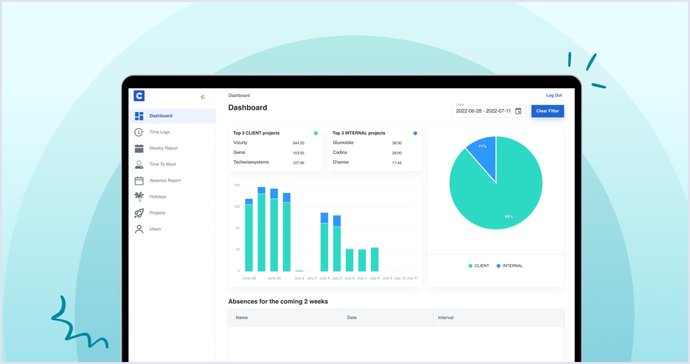Click the Dashboard grid icon in sidebar

click(139, 116)
